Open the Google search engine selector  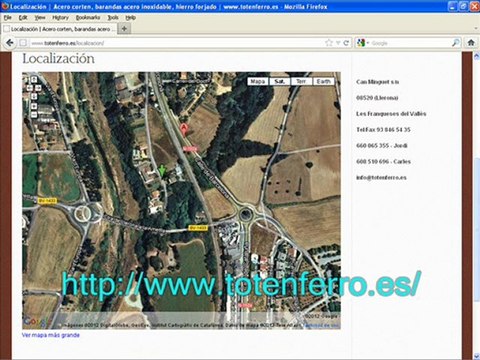click(363, 43)
